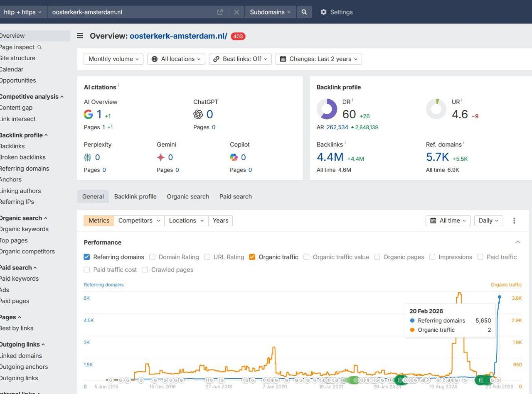This screenshot has height=394, width=532.
Task: Toggle the hamburger menu beside Overview
Action: (80, 36)
